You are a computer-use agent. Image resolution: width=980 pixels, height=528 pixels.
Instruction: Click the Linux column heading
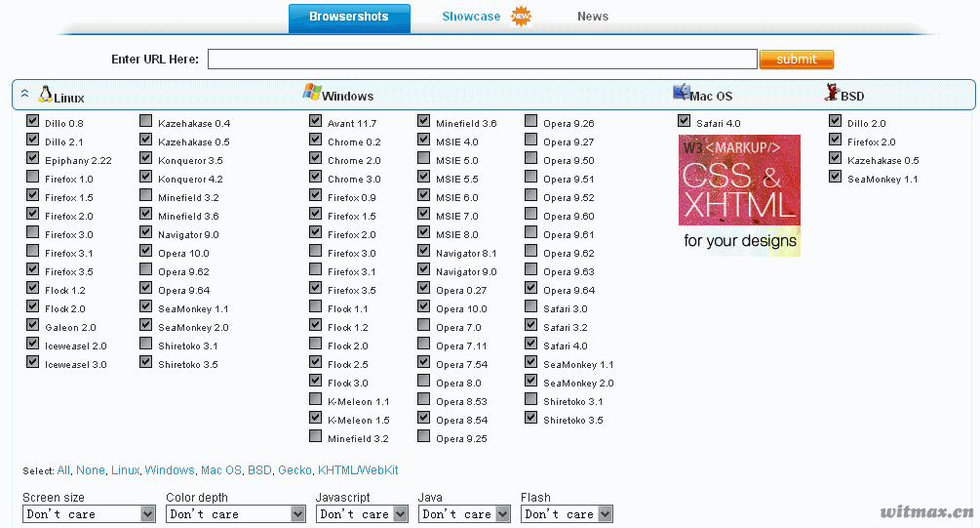(69, 98)
